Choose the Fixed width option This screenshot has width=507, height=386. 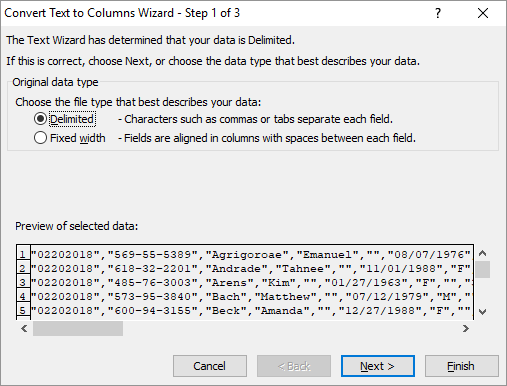tap(40, 138)
